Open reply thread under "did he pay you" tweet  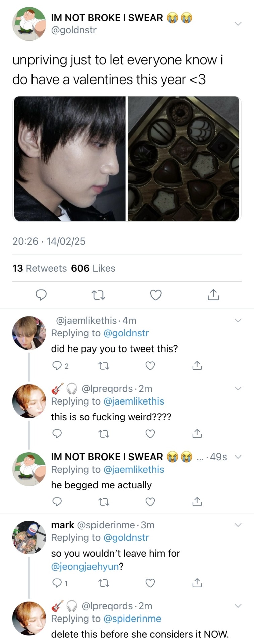click(57, 366)
